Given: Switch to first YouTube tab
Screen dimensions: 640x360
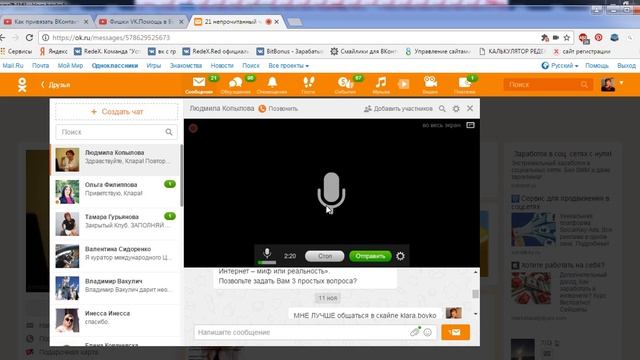Looking at the screenshot, I should pos(45,21).
